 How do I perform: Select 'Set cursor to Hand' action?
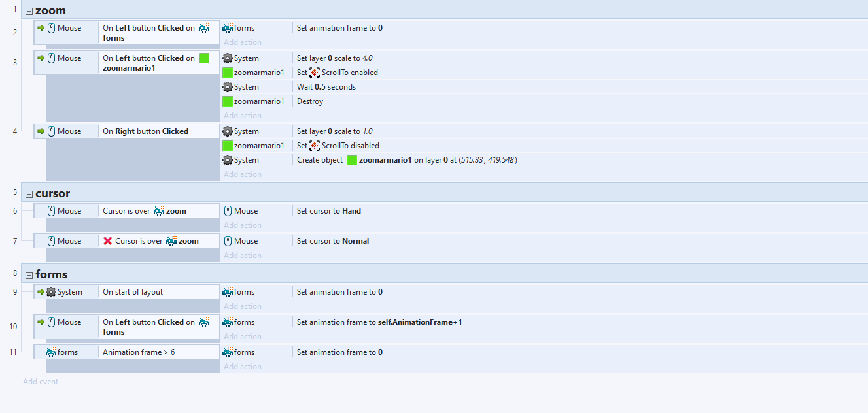click(x=329, y=211)
